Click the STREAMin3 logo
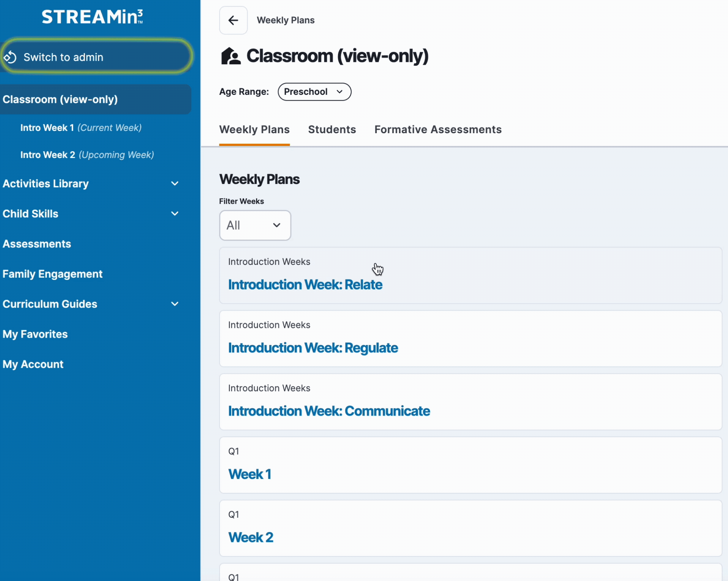Viewport: 728px width, 581px height. click(92, 17)
